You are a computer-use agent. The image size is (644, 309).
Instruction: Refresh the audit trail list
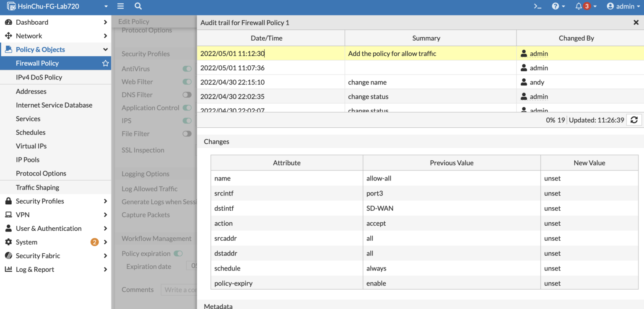(634, 120)
